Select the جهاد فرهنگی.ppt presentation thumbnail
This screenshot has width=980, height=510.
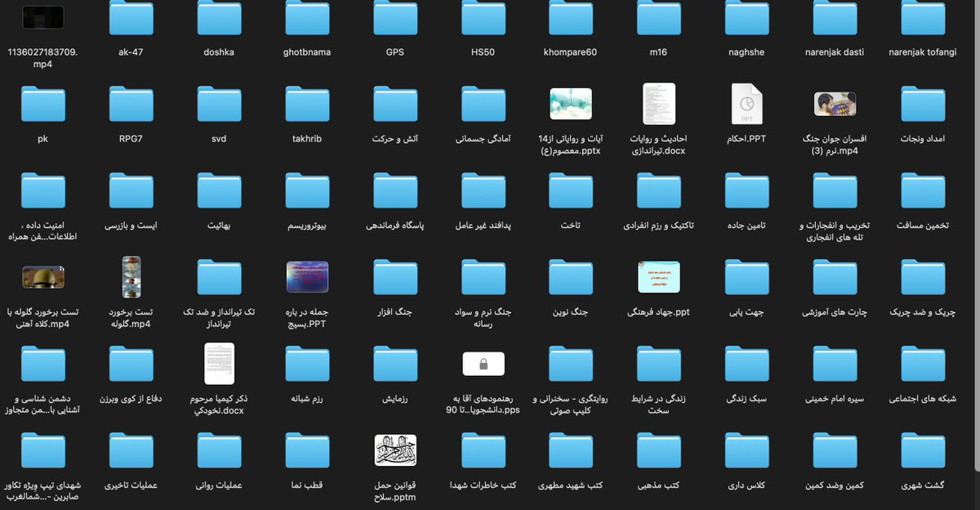(x=659, y=277)
